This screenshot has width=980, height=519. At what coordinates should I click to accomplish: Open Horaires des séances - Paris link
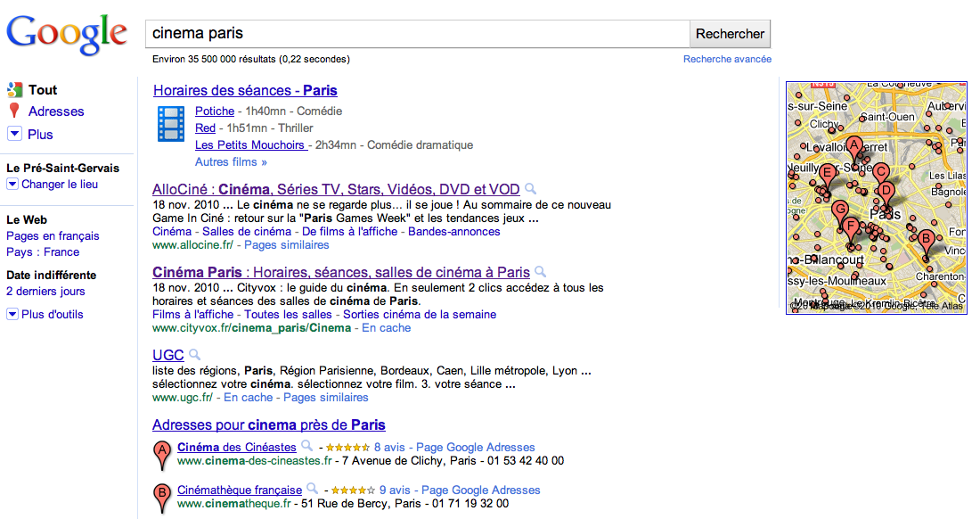(x=245, y=91)
